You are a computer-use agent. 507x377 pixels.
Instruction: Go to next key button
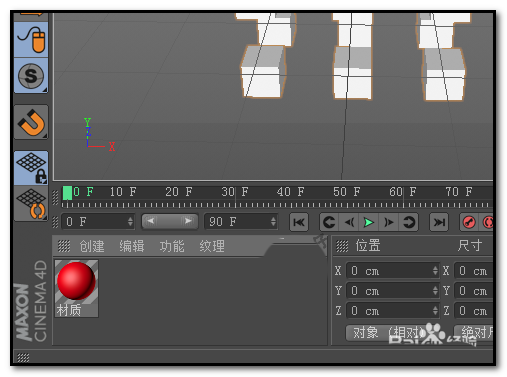[x=409, y=222]
